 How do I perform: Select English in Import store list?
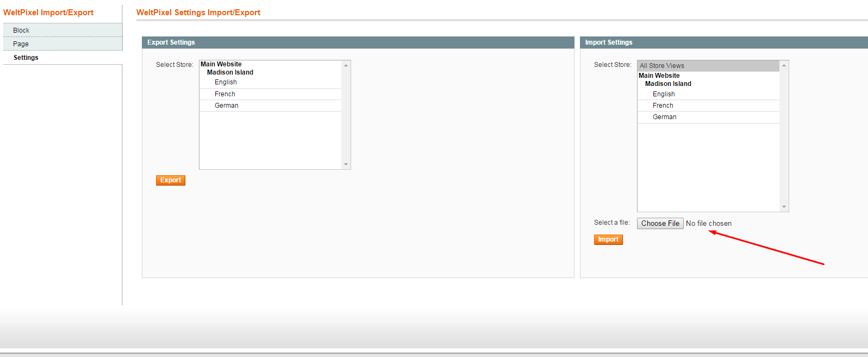tap(664, 94)
